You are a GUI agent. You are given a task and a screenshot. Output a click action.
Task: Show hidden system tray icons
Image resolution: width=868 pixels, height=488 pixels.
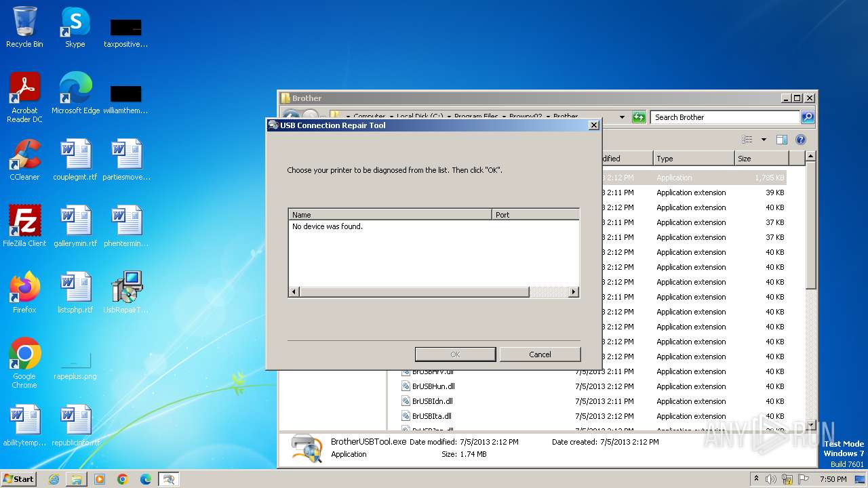click(x=756, y=479)
